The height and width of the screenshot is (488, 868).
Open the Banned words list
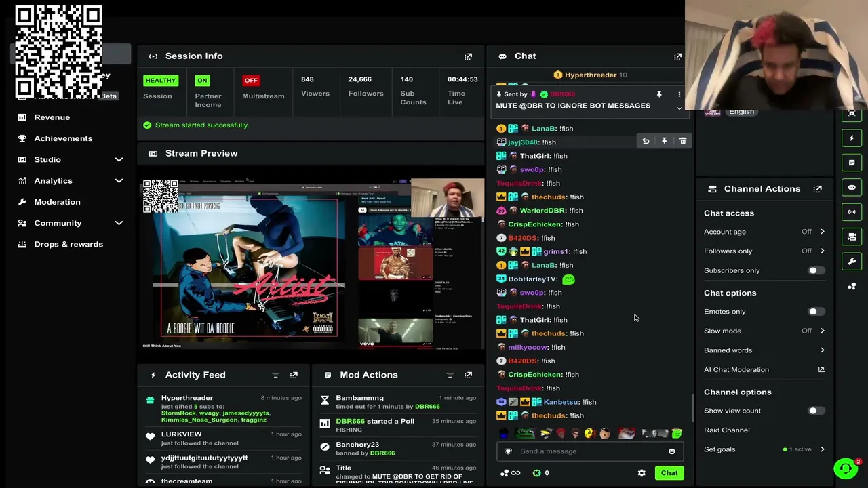point(764,350)
